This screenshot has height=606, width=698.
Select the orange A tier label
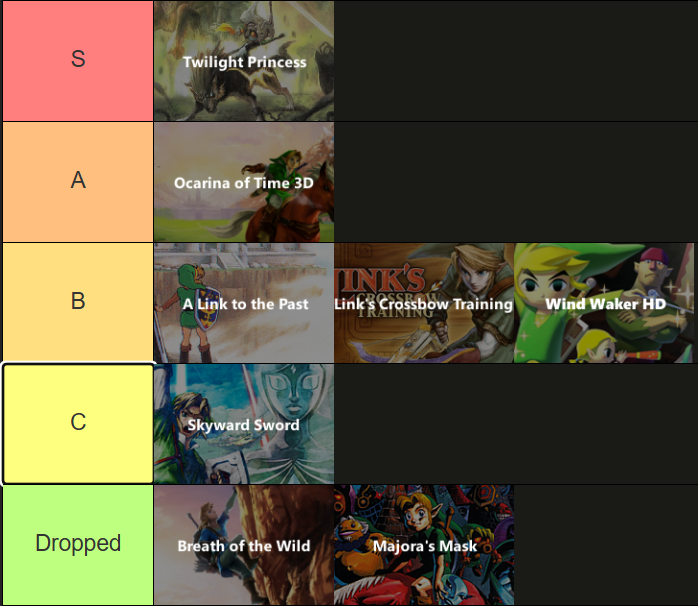click(78, 181)
